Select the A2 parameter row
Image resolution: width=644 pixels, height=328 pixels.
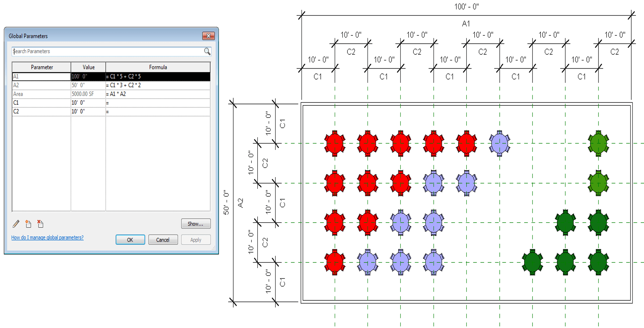tap(42, 85)
